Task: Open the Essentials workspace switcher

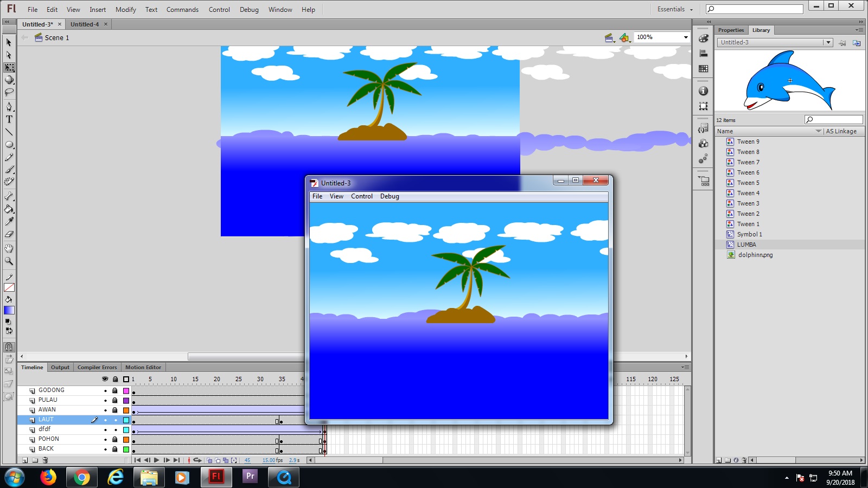Action: (x=673, y=9)
